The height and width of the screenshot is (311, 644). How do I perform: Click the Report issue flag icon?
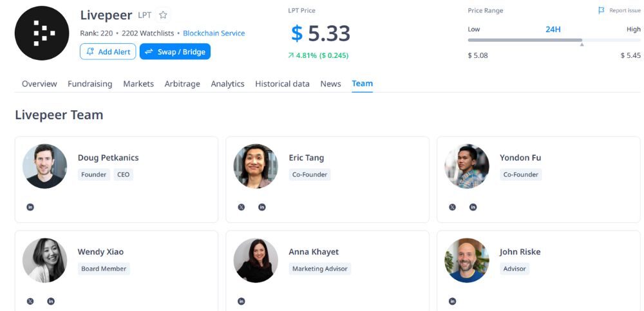click(601, 11)
